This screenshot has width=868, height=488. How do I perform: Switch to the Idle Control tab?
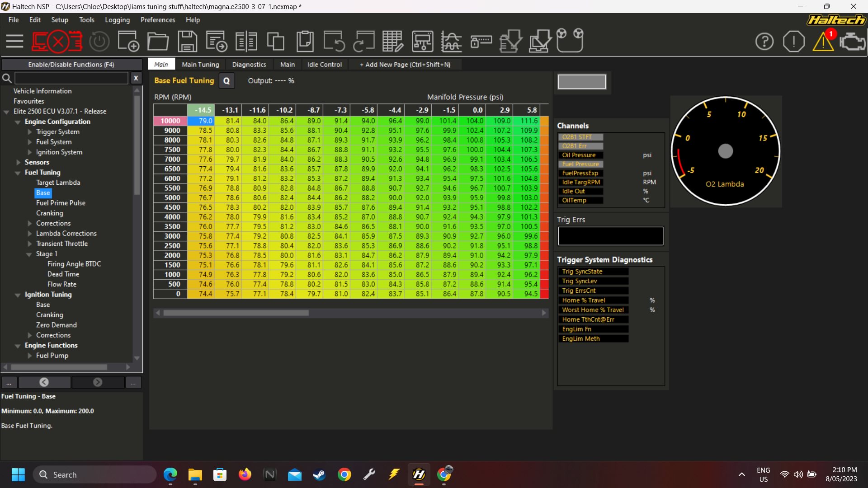coord(325,65)
